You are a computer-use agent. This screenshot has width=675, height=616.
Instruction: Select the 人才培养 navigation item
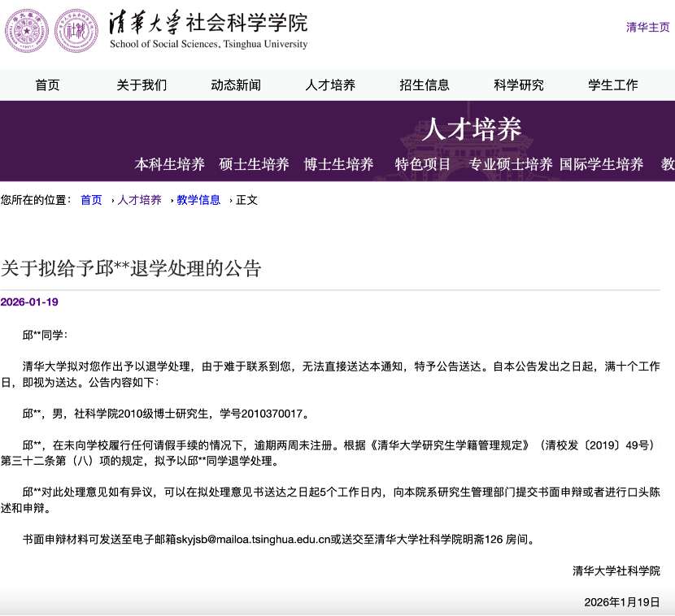[x=329, y=85]
